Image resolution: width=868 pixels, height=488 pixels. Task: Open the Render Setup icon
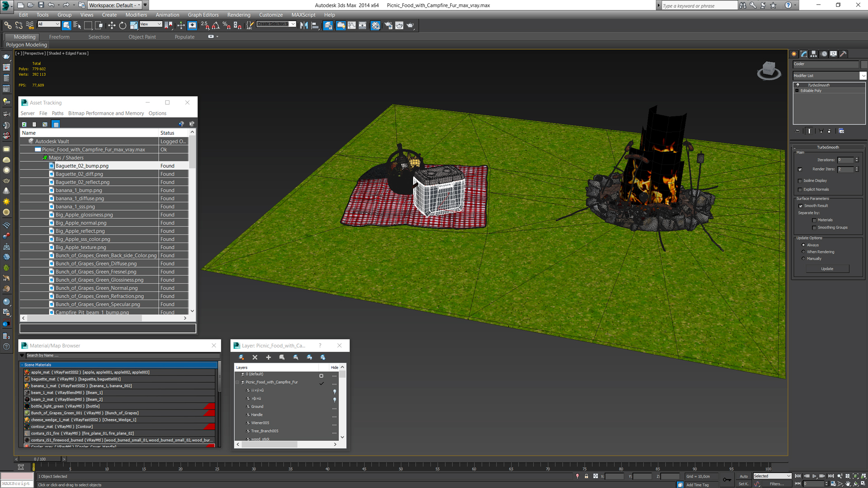(388, 25)
